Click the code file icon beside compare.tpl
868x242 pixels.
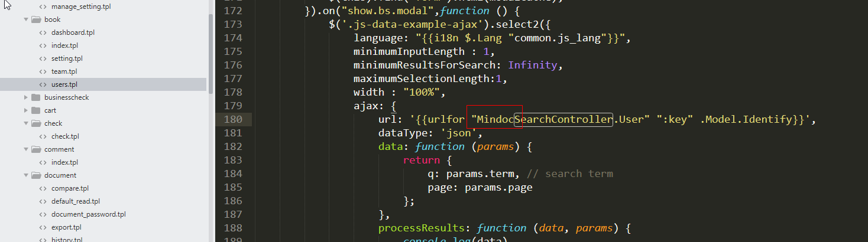click(x=43, y=188)
